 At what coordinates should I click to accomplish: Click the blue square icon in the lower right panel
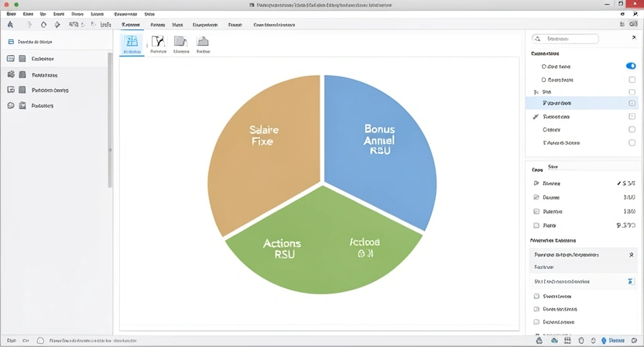click(x=632, y=281)
